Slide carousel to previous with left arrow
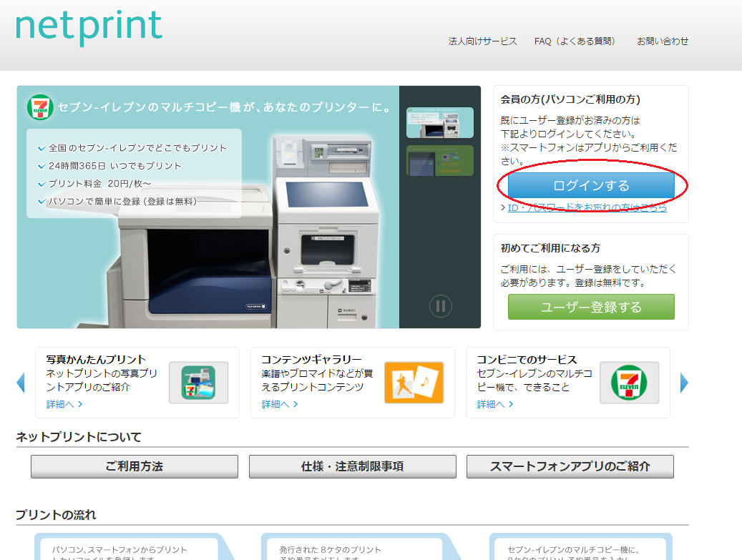Viewport: 742px width, 560px height. 21,383
